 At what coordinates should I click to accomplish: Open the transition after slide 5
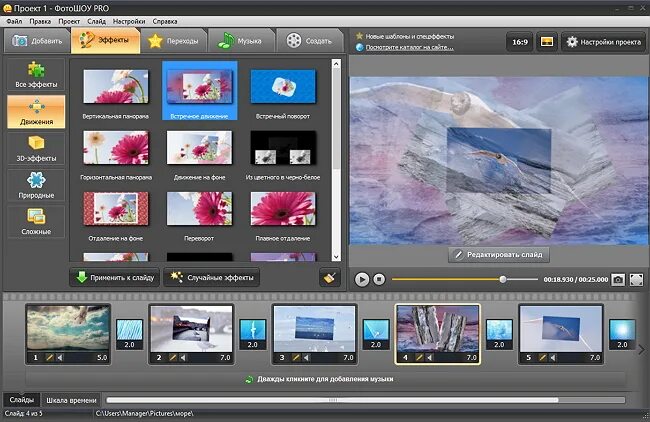[x=622, y=334]
